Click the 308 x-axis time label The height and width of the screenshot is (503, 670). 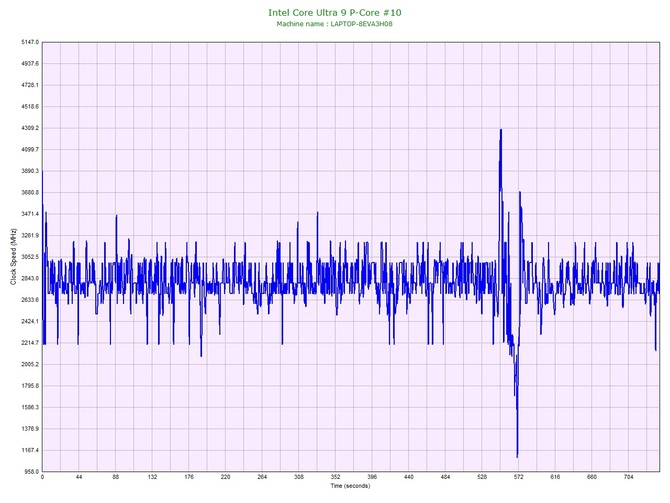(299, 477)
